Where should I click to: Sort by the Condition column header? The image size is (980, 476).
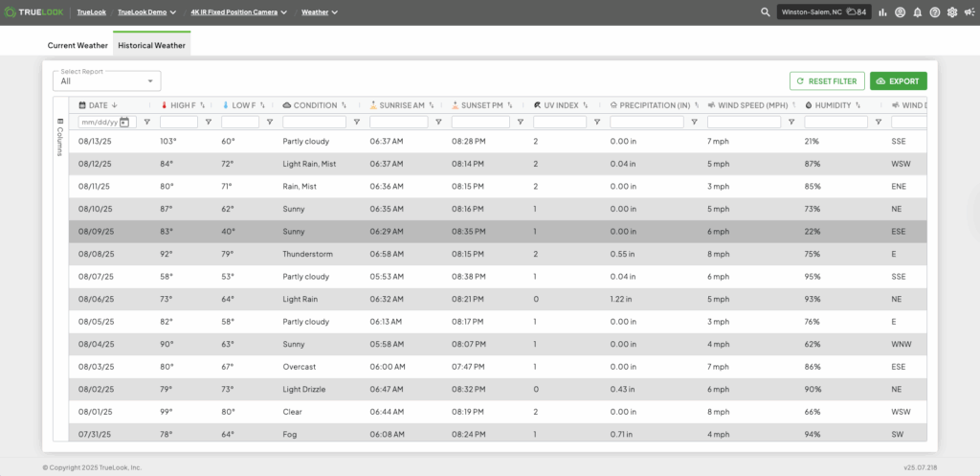(x=314, y=105)
